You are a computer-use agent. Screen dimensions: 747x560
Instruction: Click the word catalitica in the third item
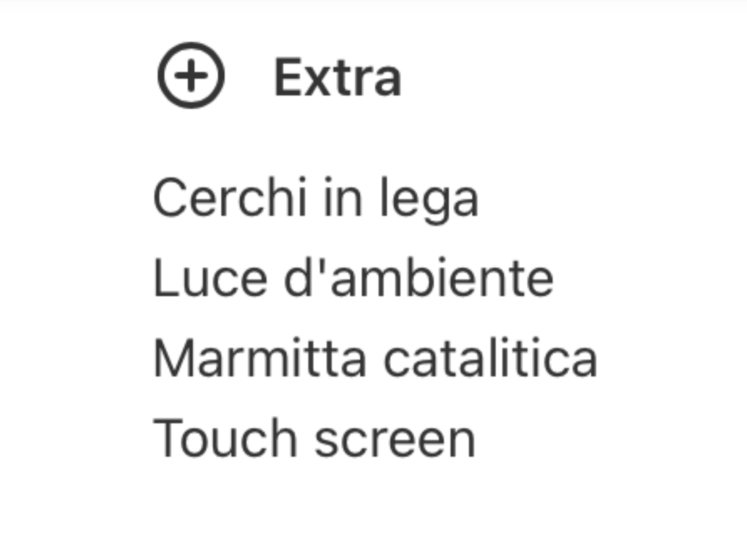point(491,359)
